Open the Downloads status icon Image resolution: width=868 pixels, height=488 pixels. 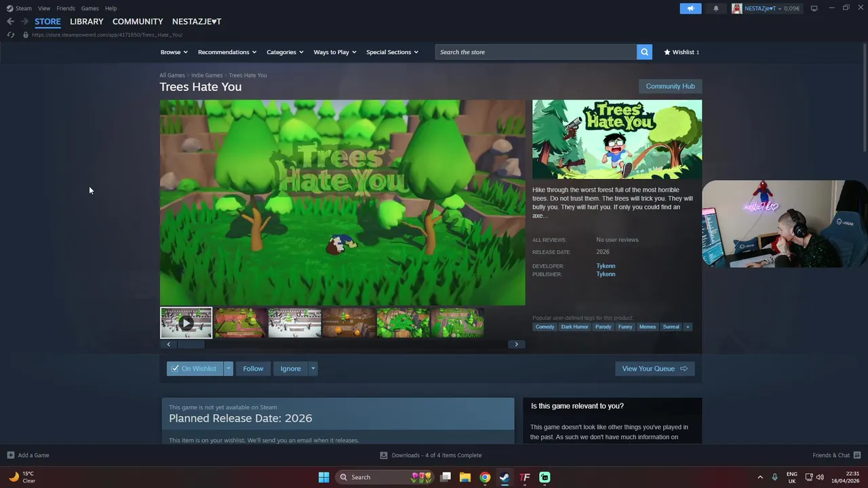[383, 455]
